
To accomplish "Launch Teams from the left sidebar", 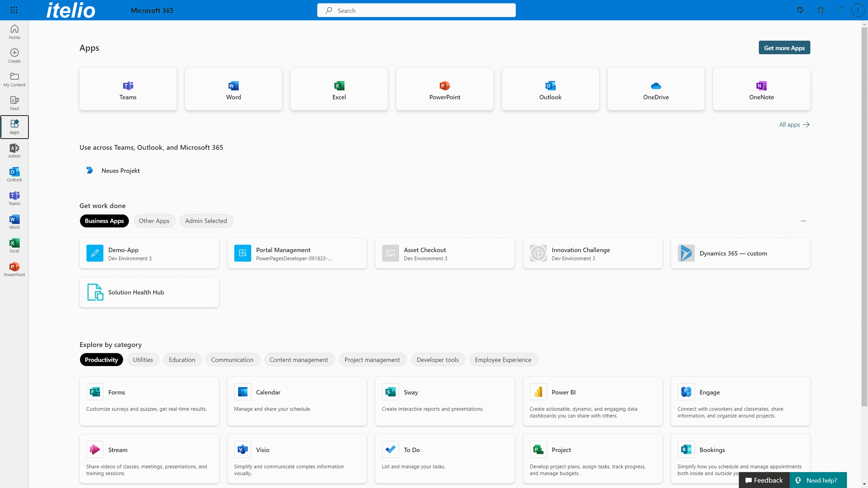I will pyautogui.click(x=14, y=198).
